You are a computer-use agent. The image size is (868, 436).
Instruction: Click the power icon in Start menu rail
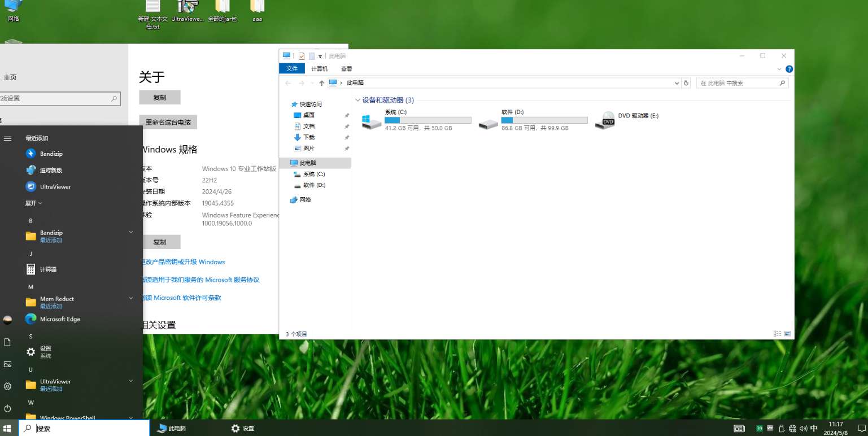[x=7, y=408]
